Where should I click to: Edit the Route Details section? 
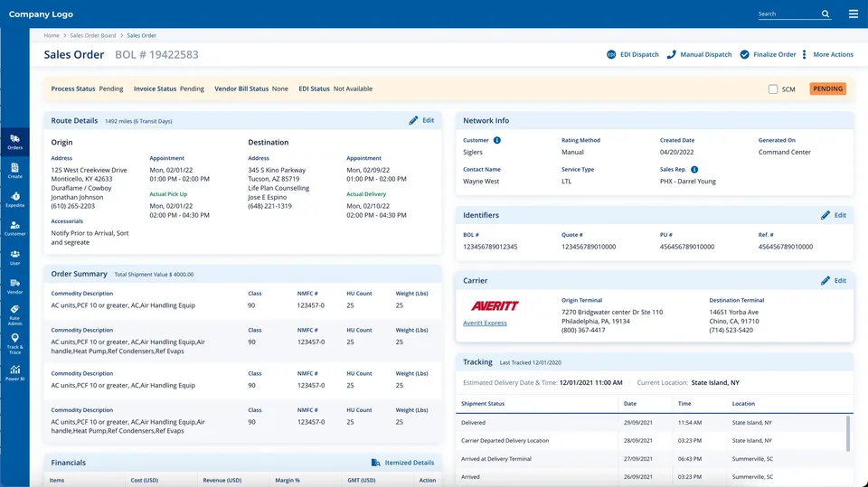tap(421, 120)
